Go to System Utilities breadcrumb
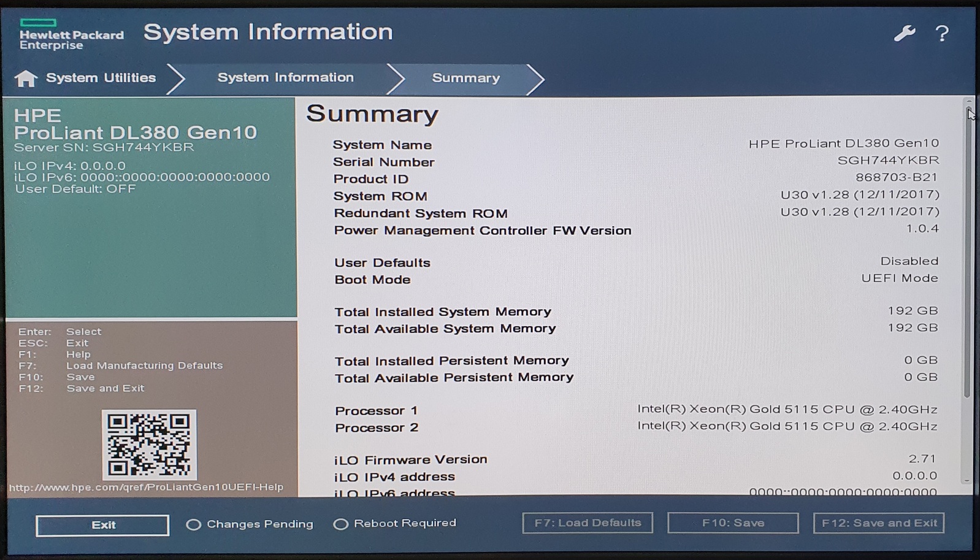980x560 pixels. (101, 78)
